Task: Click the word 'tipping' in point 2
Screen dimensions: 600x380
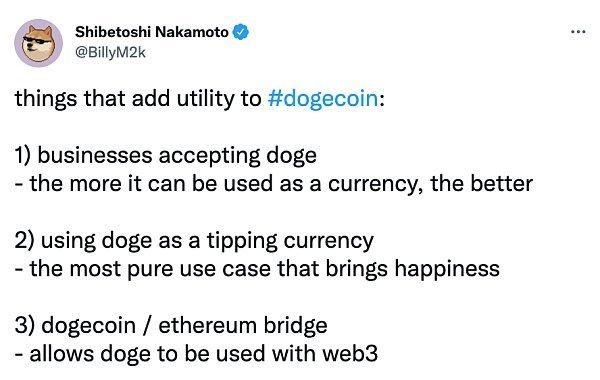Action: click(x=242, y=242)
